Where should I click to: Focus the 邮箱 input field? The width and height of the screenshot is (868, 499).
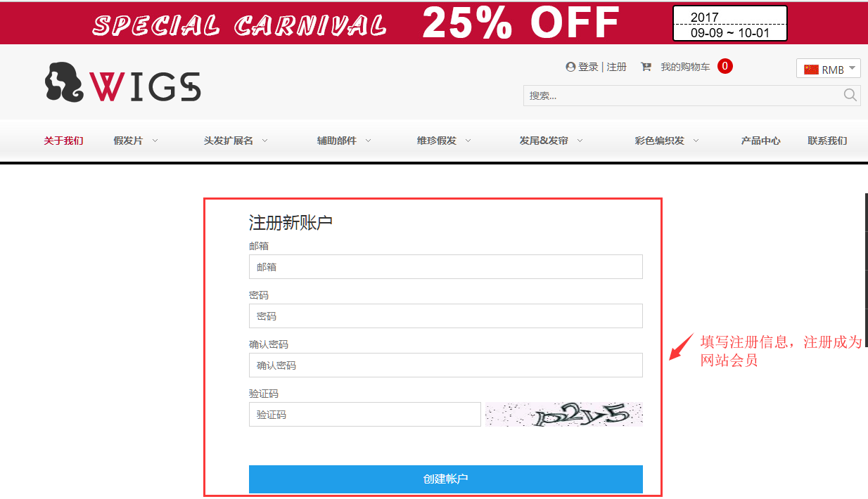pyautogui.click(x=446, y=266)
